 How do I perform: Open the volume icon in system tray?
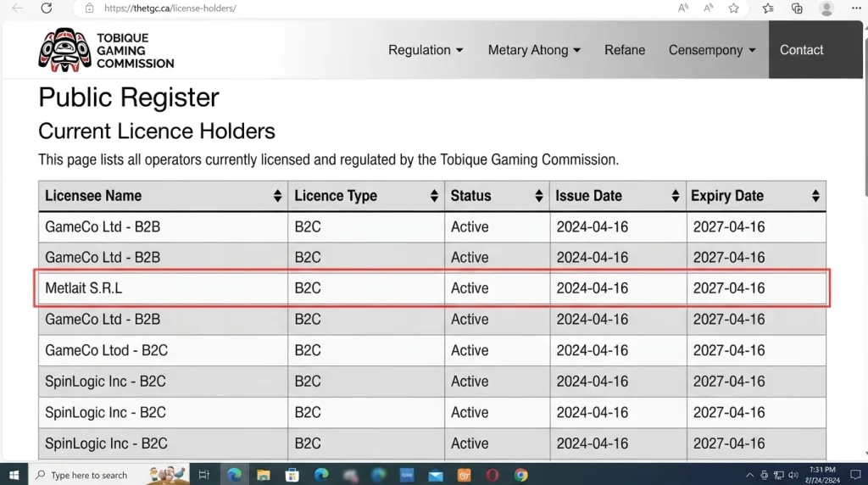pyautogui.click(x=793, y=475)
